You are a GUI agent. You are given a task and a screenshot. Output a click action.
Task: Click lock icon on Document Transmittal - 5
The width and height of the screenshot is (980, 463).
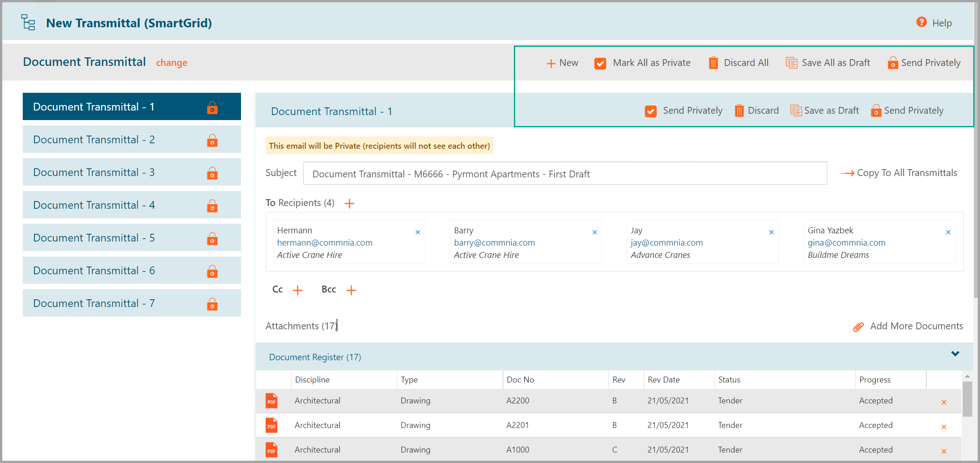[x=212, y=238]
